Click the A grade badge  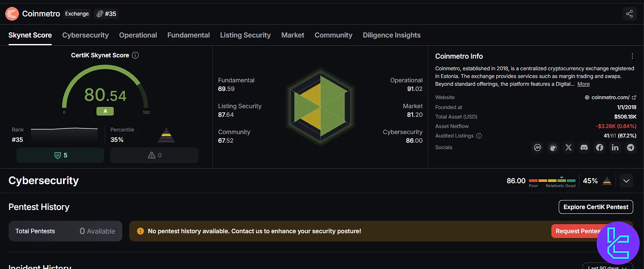tap(105, 111)
